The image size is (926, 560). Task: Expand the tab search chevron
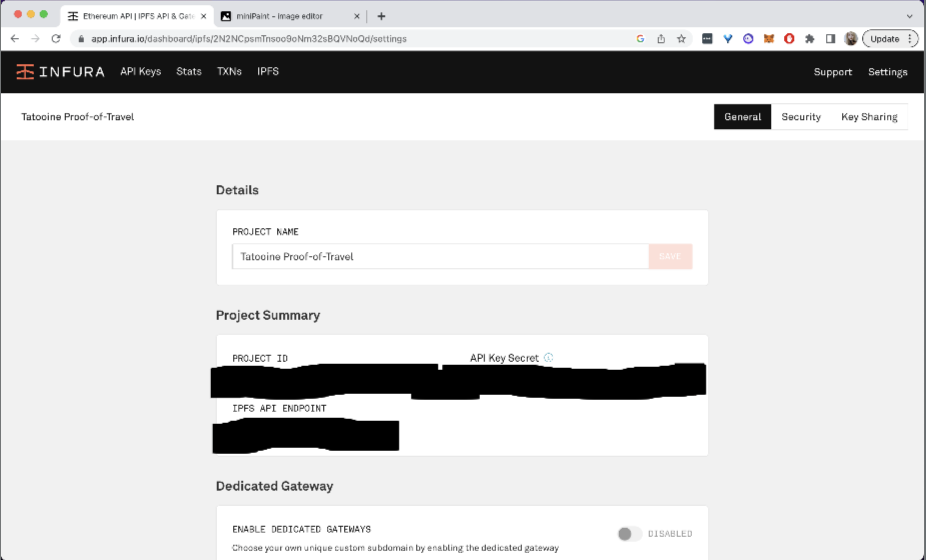910,16
